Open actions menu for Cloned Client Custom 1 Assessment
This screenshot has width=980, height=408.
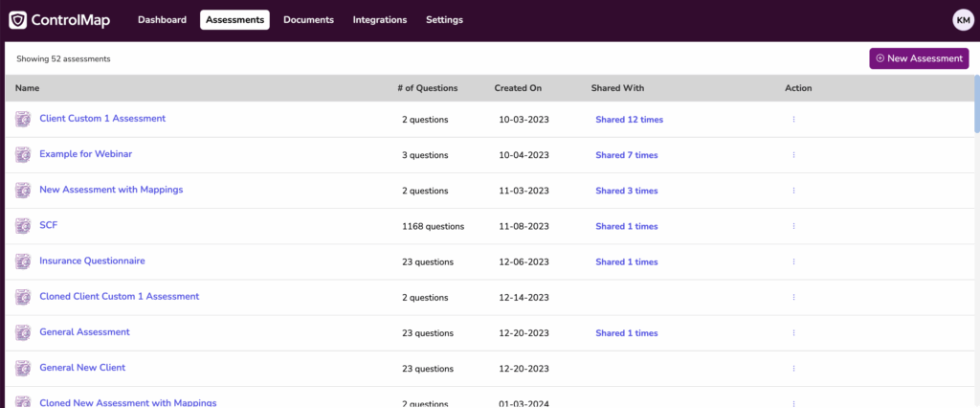pyautogui.click(x=793, y=297)
